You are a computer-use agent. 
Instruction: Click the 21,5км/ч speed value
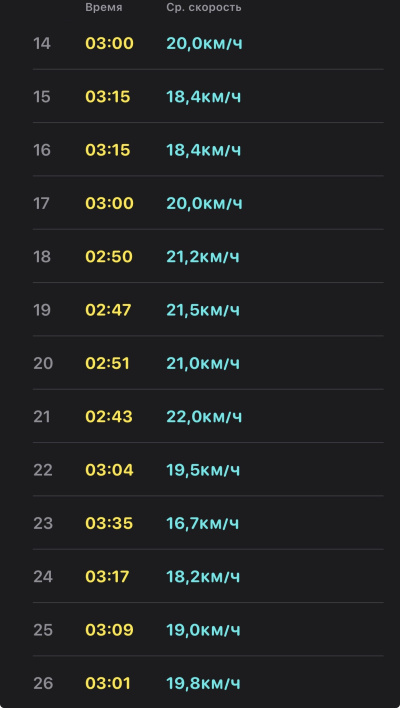point(203,310)
